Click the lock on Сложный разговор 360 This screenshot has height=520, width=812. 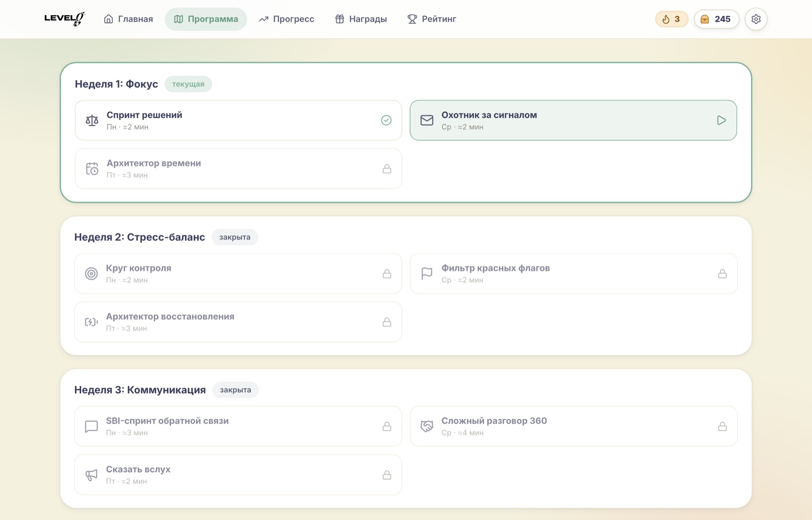pos(722,427)
